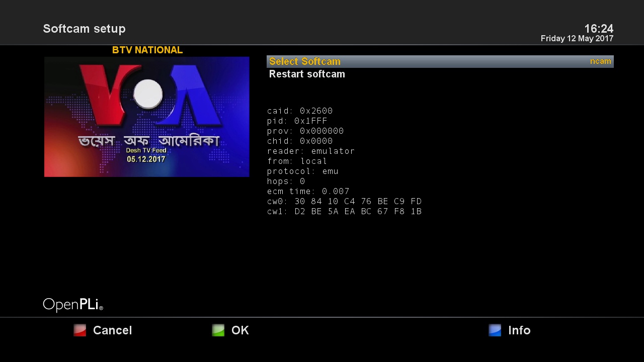Screen dimensions: 644x362
Task: Click the 16:24 clock display
Action: pos(598,29)
